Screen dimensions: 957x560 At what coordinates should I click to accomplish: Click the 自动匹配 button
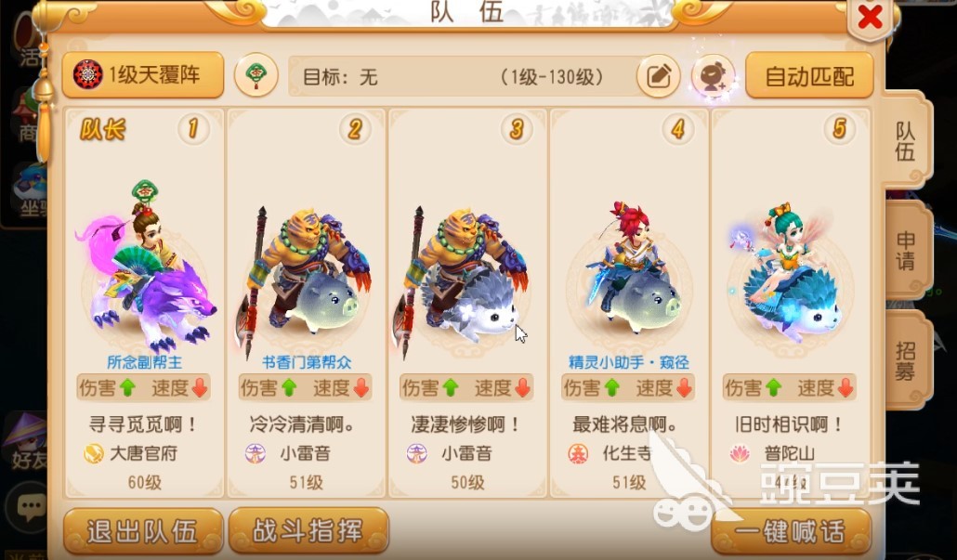809,75
